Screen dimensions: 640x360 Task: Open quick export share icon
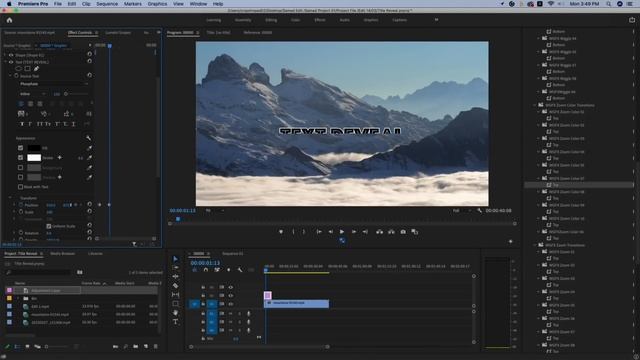tap(632, 20)
